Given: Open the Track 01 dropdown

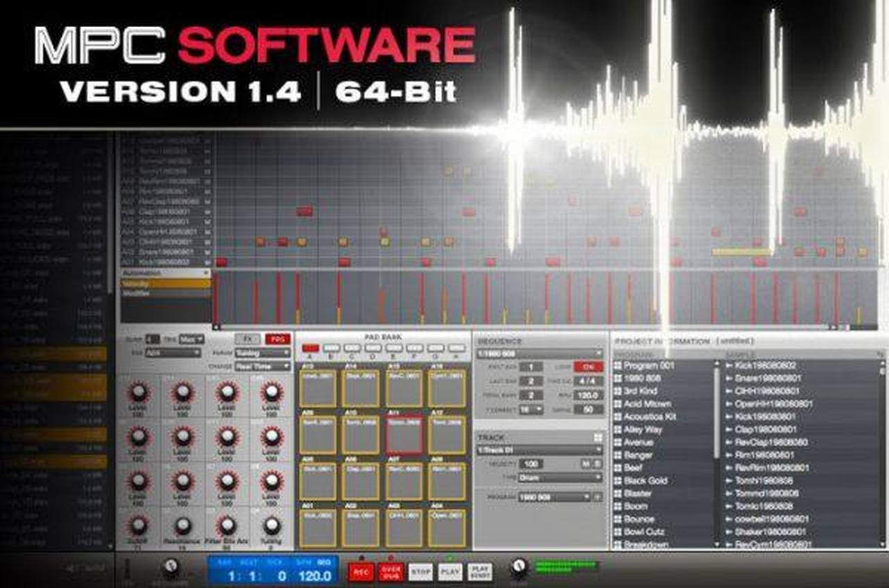Looking at the screenshot, I should (x=539, y=450).
